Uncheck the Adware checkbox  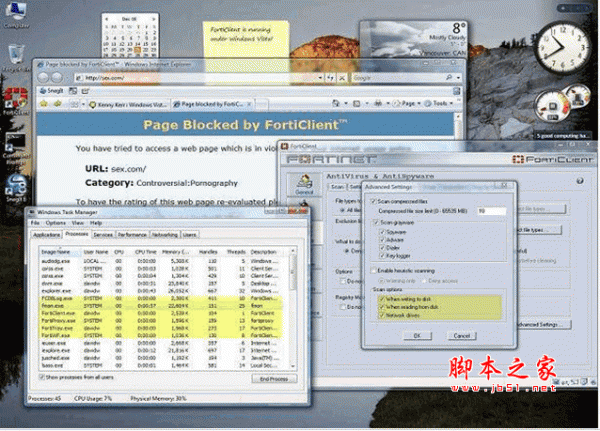[382, 240]
